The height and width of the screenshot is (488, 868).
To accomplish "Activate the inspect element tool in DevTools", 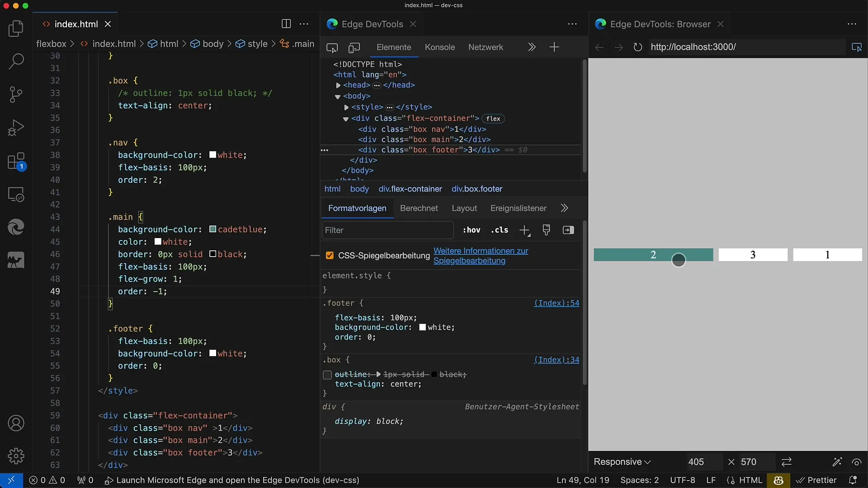I will (332, 47).
